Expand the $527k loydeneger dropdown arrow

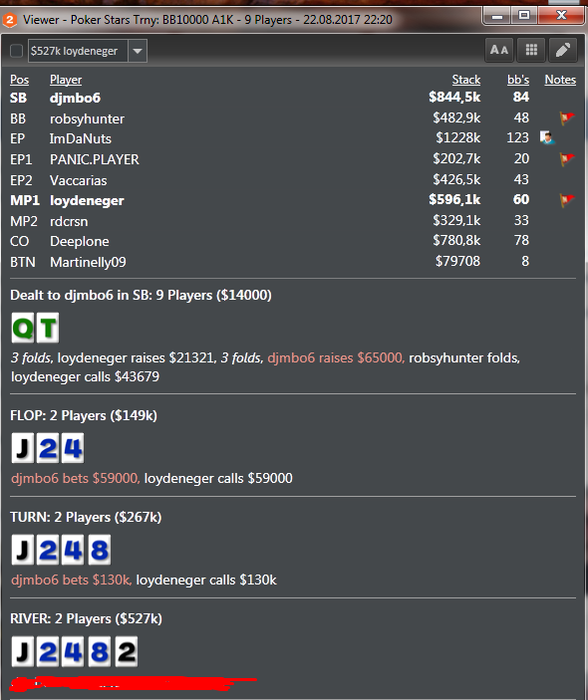coord(138,51)
